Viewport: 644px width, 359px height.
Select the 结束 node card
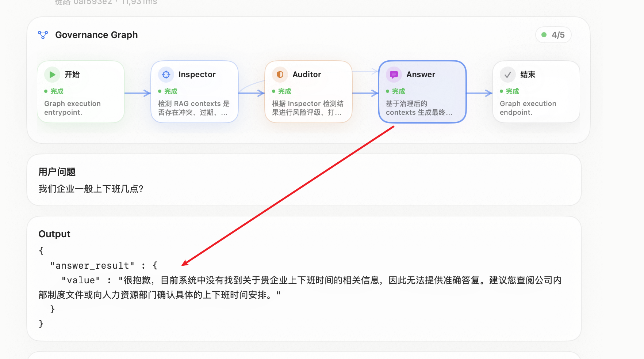coord(536,92)
